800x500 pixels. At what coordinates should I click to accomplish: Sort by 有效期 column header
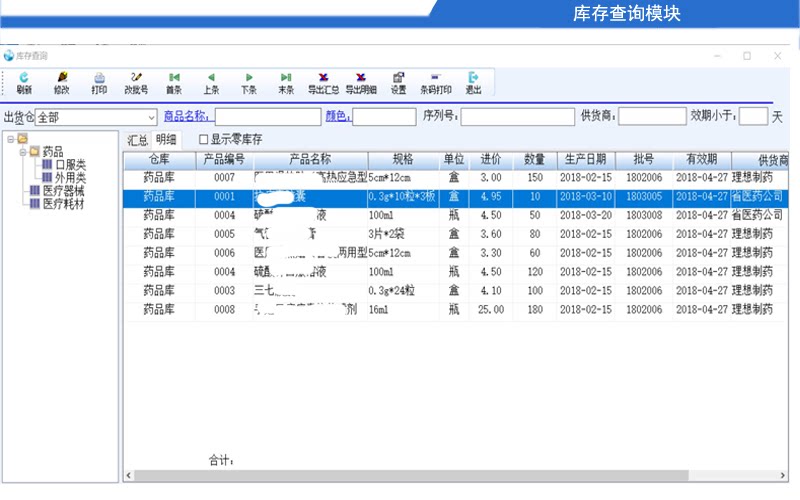pyautogui.click(x=702, y=160)
